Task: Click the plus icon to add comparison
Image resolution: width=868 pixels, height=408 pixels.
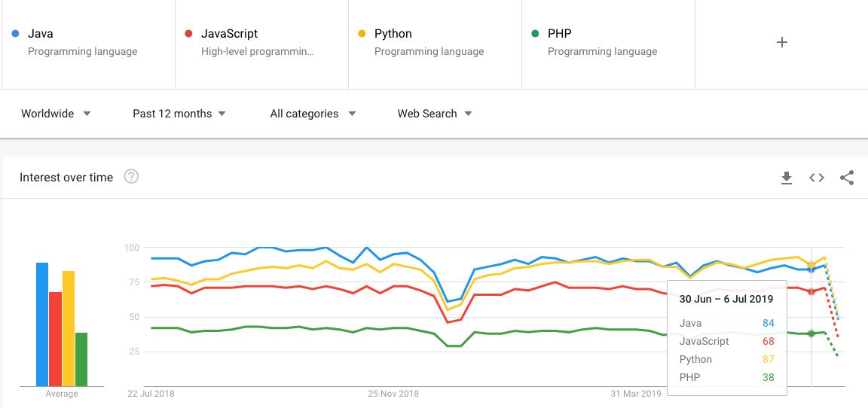Action: click(781, 43)
